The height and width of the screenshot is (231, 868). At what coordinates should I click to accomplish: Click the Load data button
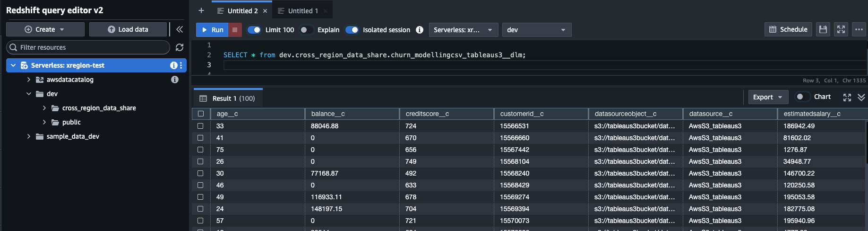128,29
